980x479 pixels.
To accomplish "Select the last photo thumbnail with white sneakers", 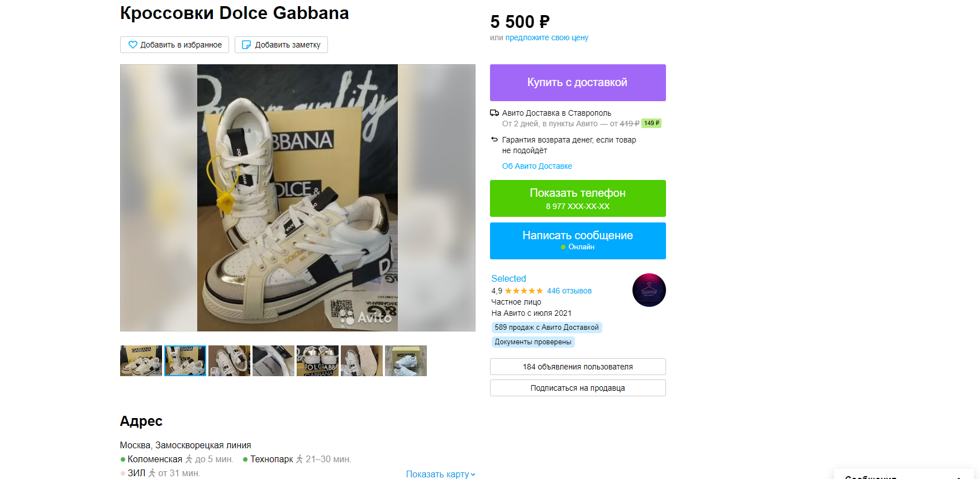I will click(406, 361).
